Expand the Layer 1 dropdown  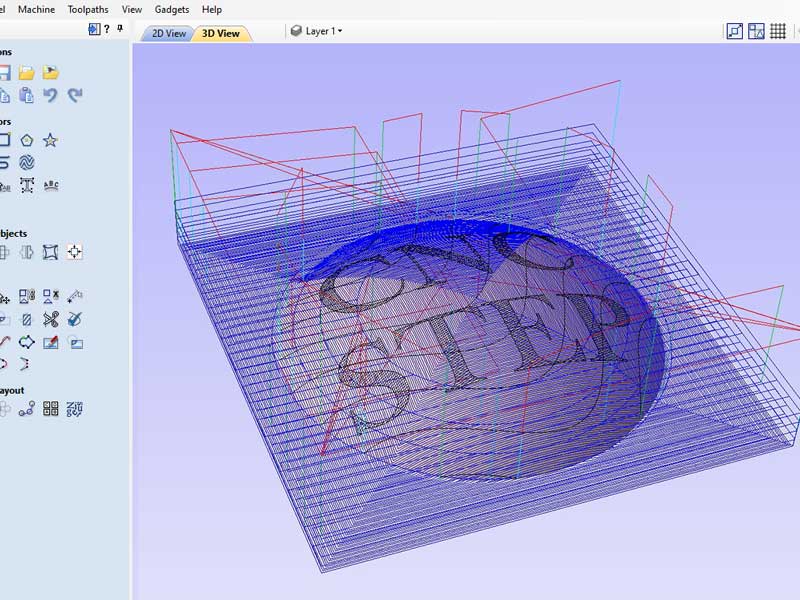point(317,31)
